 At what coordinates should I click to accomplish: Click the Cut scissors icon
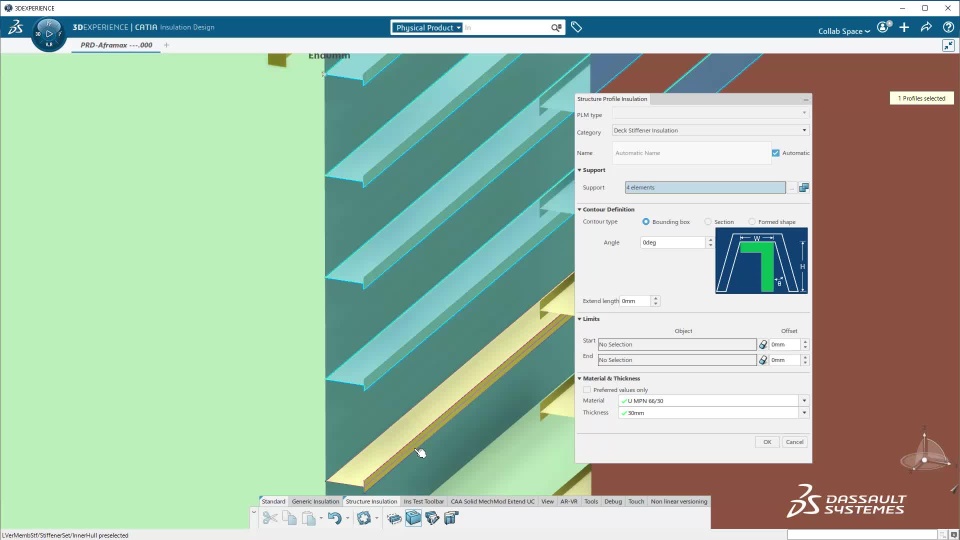(x=270, y=518)
